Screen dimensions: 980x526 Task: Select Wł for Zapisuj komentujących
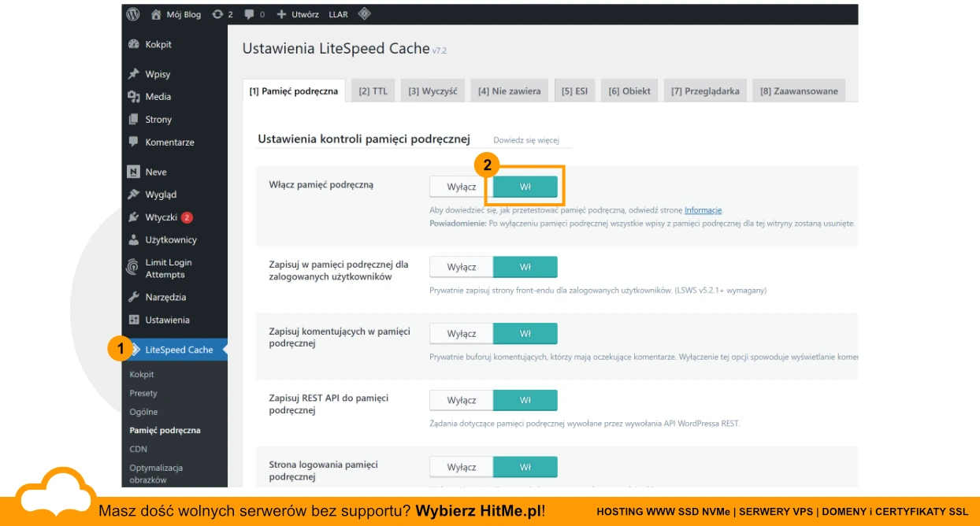(x=525, y=334)
